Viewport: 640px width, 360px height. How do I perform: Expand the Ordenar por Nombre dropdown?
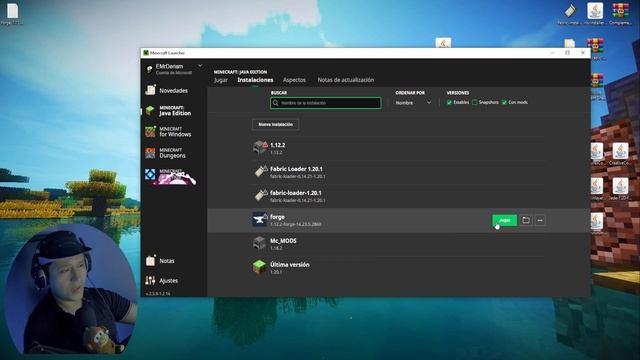click(413, 103)
